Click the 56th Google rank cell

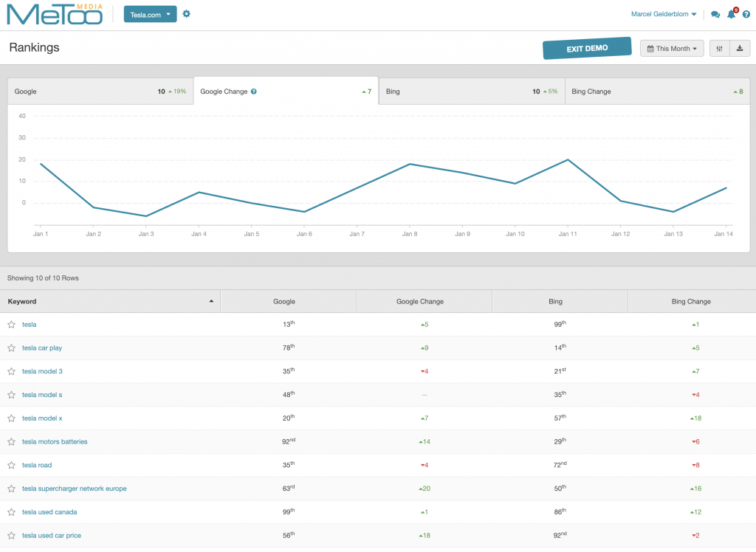289,535
